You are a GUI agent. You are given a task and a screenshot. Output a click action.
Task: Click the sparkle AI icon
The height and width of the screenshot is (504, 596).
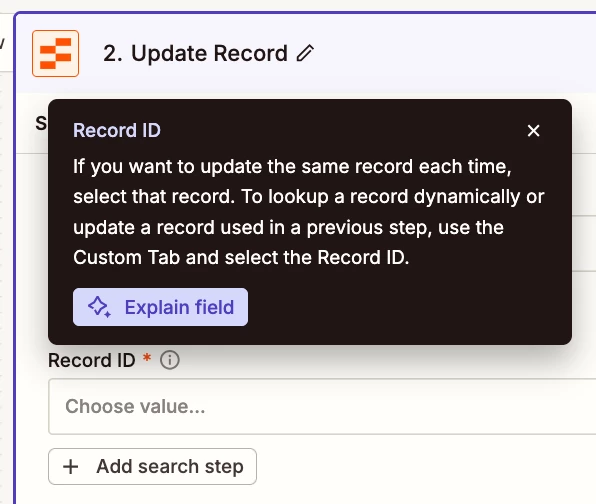coord(99,307)
